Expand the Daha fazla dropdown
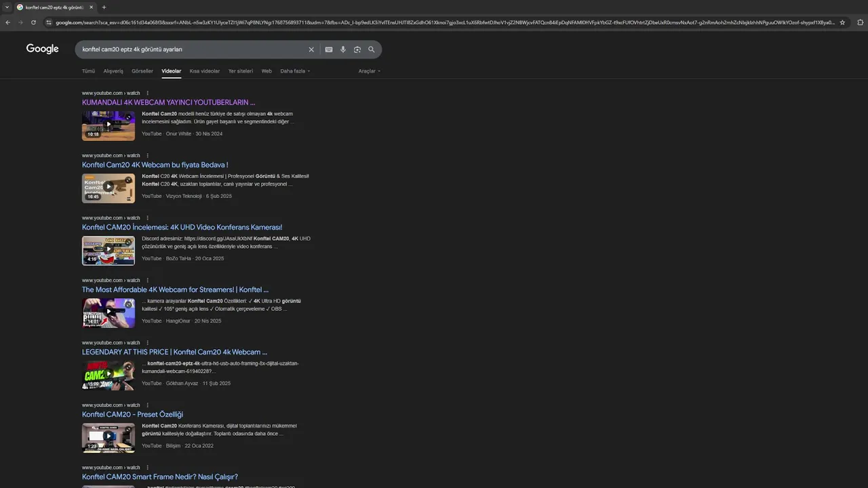Image resolution: width=868 pixels, height=488 pixels. point(295,71)
